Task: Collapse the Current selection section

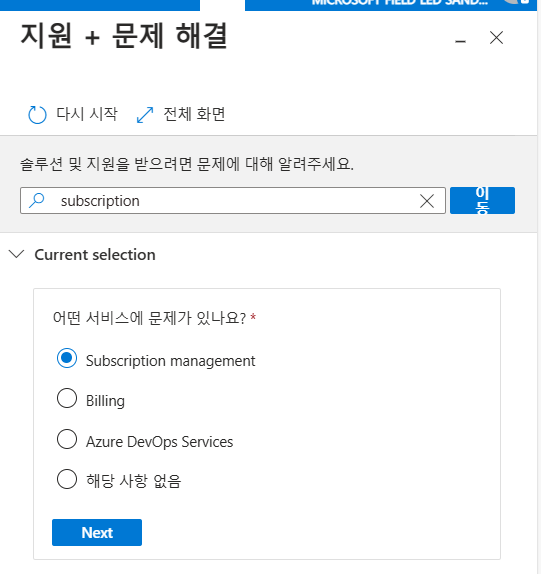Action: coord(16,254)
